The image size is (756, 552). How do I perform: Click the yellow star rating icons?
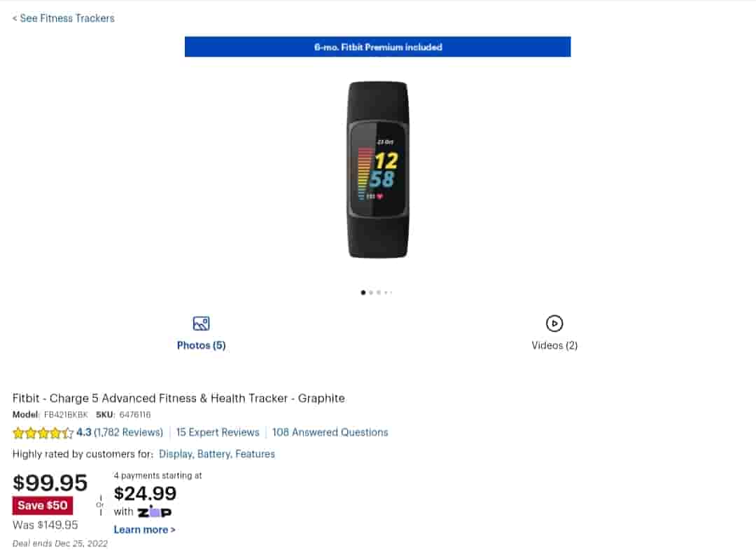click(43, 433)
